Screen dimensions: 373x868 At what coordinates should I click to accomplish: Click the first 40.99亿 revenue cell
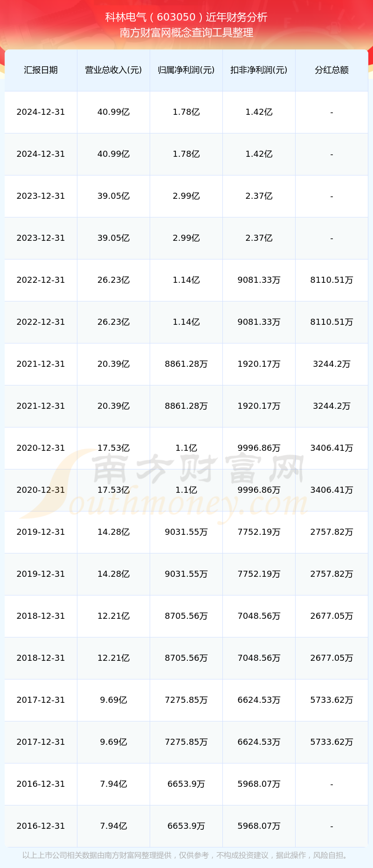(113, 112)
